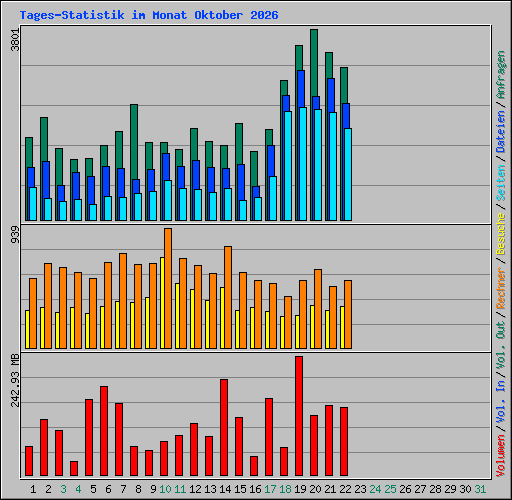Click green day label "24"
The height and width of the screenshot is (500, 512).
pyautogui.click(x=375, y=489)
